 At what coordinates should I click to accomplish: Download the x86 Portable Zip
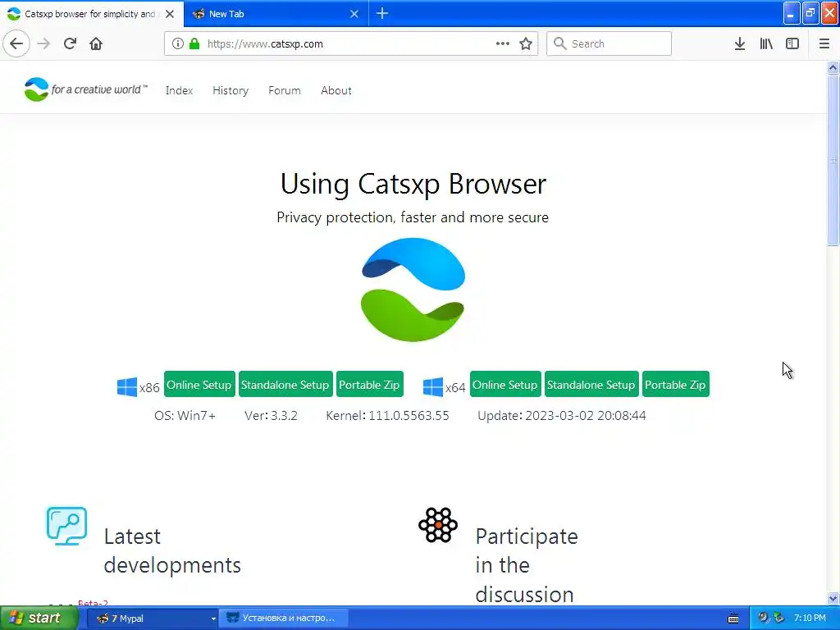(369, 384)
